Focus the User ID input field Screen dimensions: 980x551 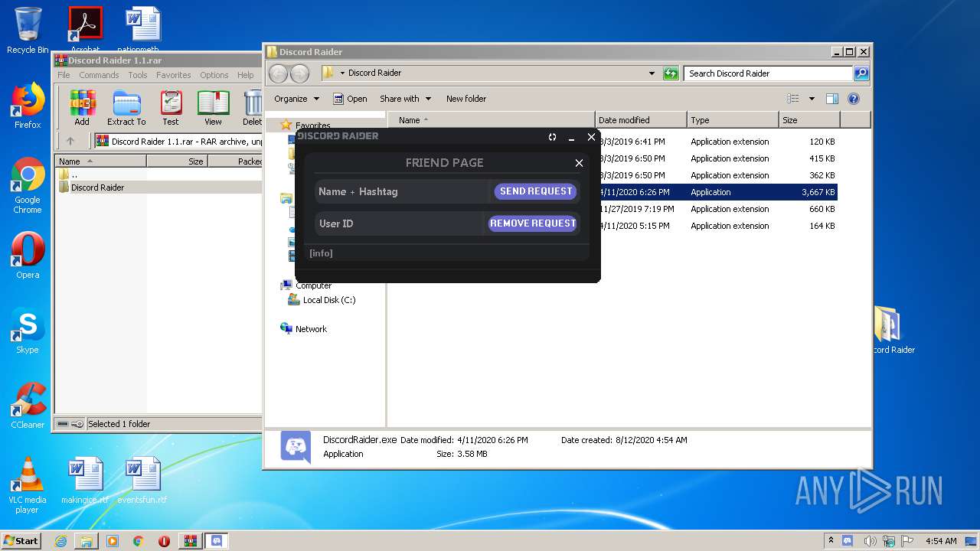[399, 223]
